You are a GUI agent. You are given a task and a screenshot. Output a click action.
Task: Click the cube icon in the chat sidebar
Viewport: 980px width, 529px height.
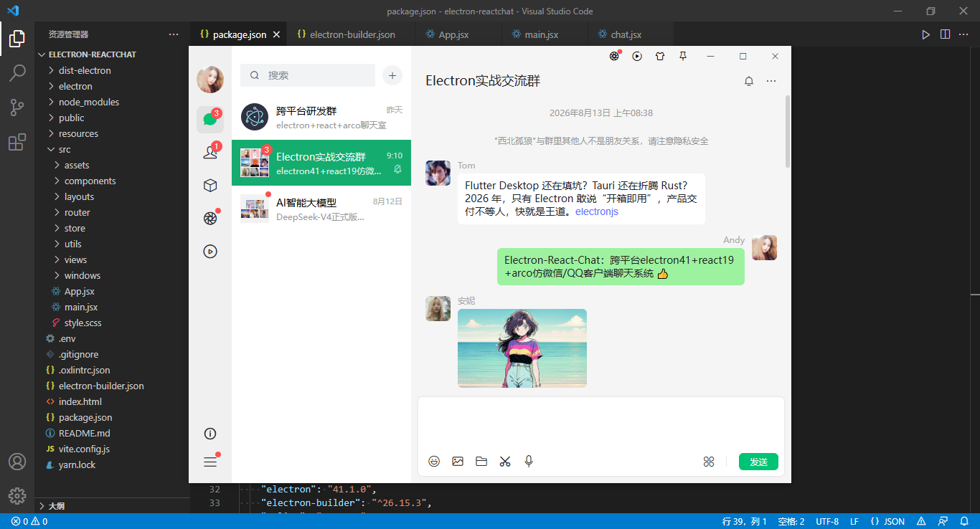pyautogui.click(x=210, y=186)
